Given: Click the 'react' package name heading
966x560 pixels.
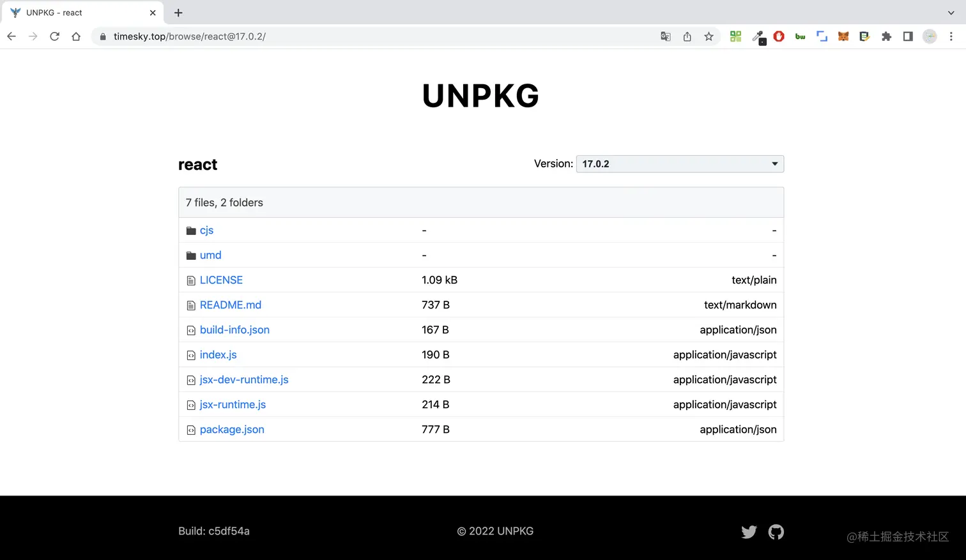Looking at the screenshot, I should coord(198,165).
